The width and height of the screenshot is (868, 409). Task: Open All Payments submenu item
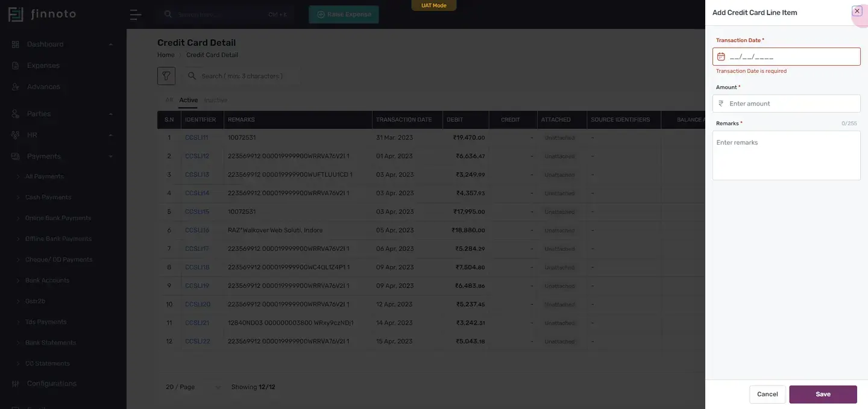point(44,176)
